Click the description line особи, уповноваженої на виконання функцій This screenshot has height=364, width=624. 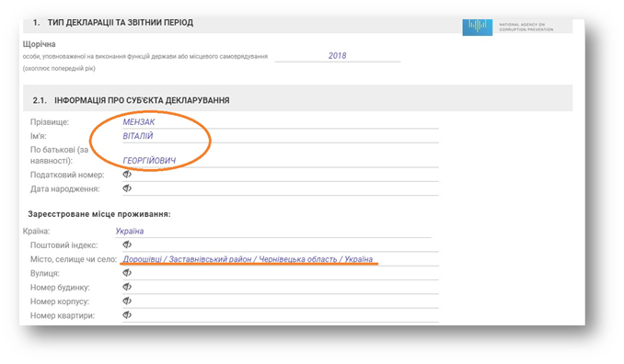144,56
